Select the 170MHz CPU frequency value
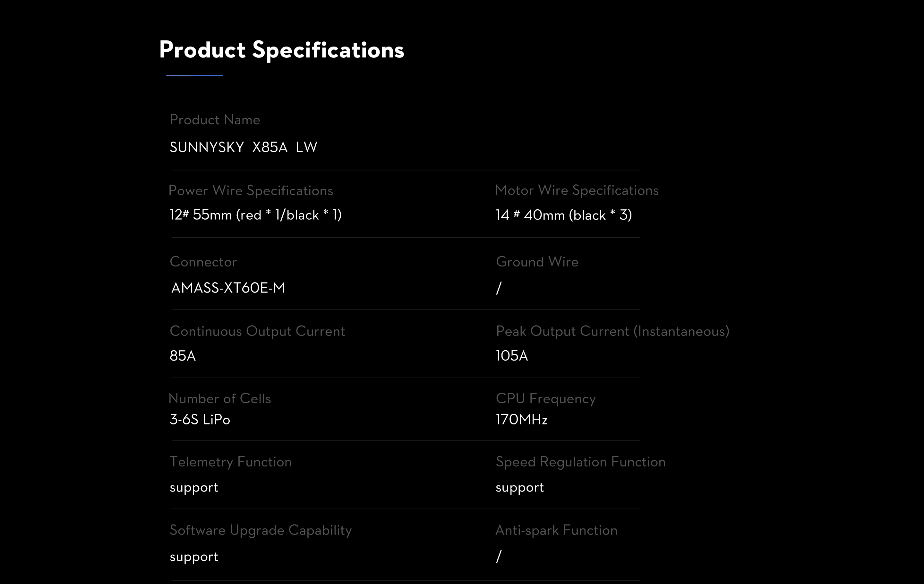Screen dimensions: 924x584 pyautogui.click(x=521, y=420)
